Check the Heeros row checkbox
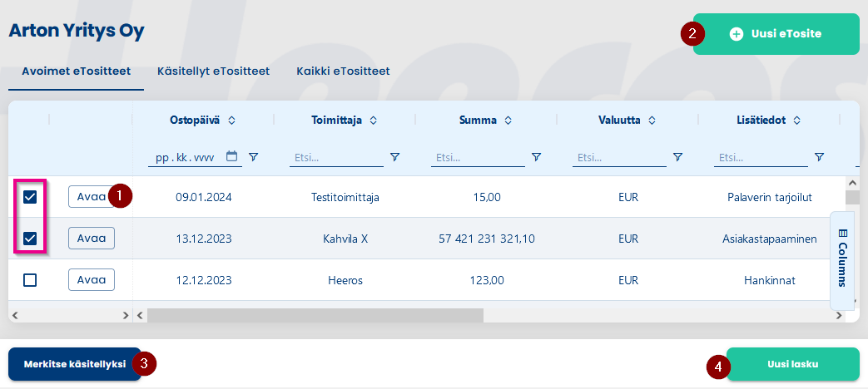 point(30,280)
